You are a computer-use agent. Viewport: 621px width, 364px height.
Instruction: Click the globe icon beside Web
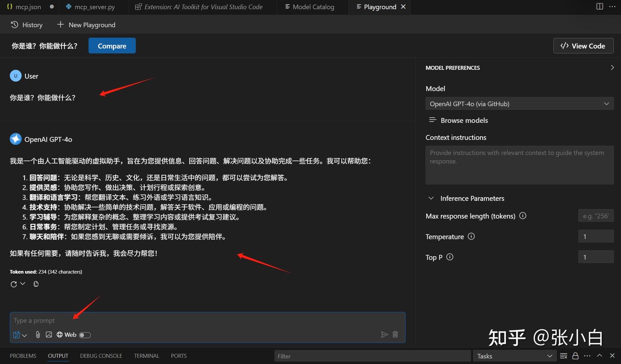pos(60,335)
